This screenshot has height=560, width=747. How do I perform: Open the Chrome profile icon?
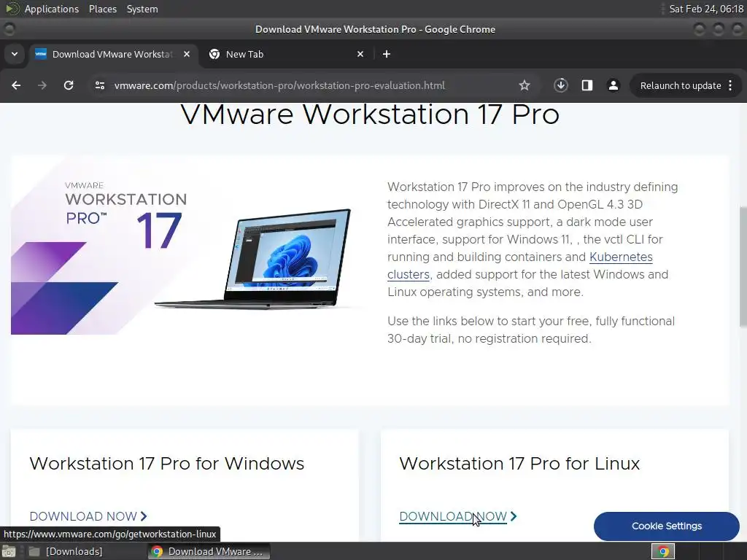[x=613, y=85]
